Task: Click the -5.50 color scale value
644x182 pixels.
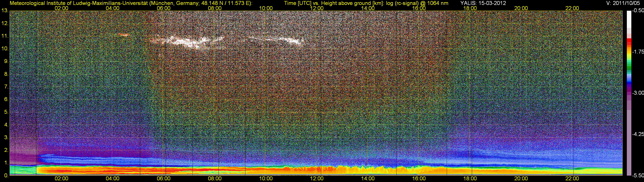Action: click(x=638, y=176)
